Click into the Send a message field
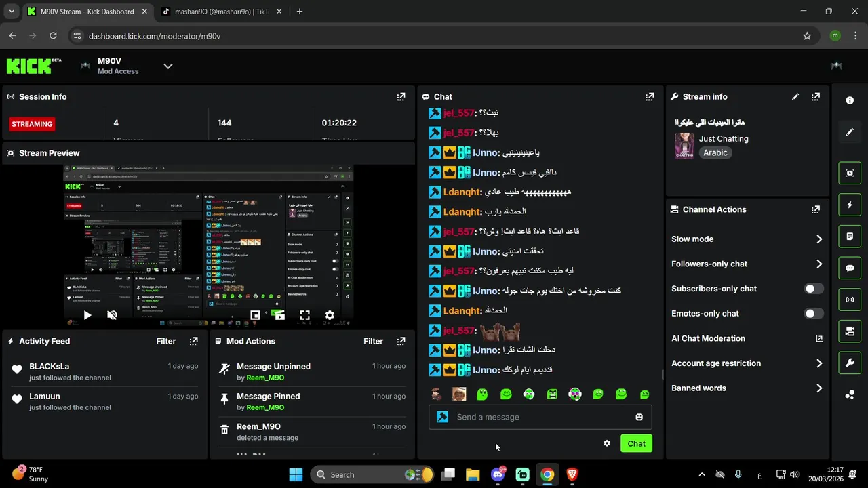 click(540, 417)
